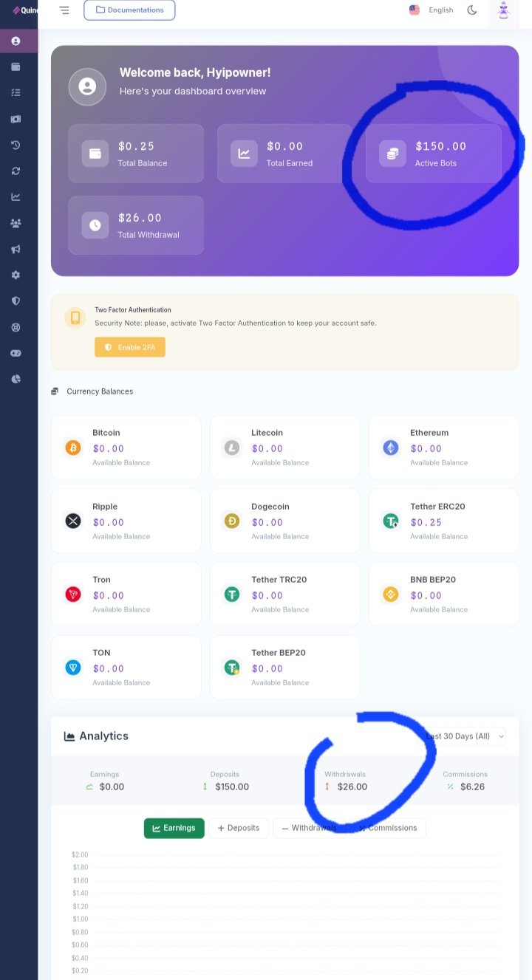Image resolution: width=532 pixels, height=980 pixels.
Task: Click the pie chart sidebar icon
Action: [16, 379]
